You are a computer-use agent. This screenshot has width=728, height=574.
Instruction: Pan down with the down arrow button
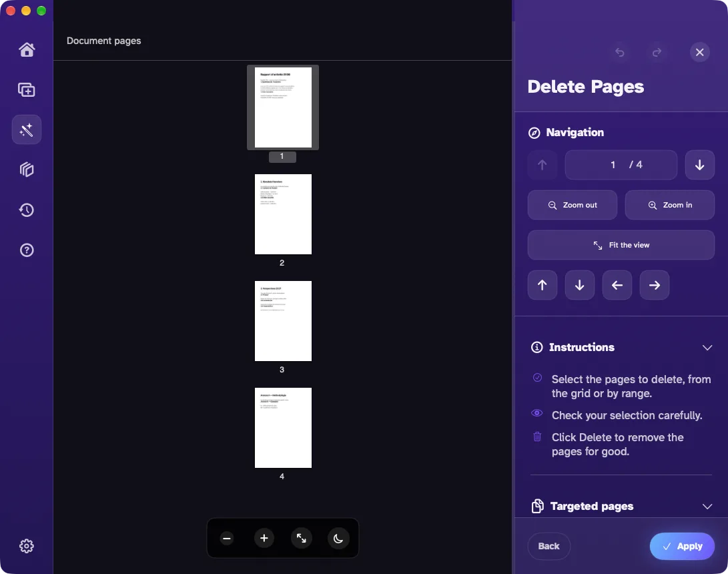(579, 285)
